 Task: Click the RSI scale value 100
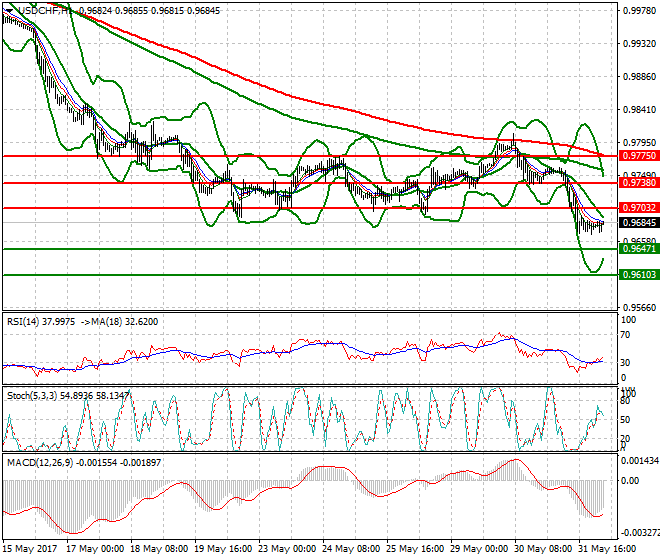[629, 320]
